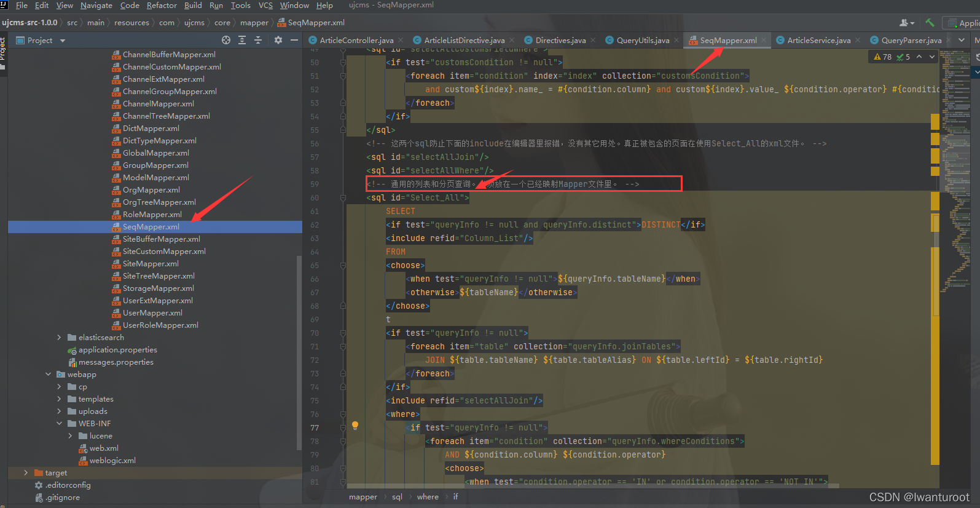
Task: Expand the lucene folder
Action: (x=70, y=436)
